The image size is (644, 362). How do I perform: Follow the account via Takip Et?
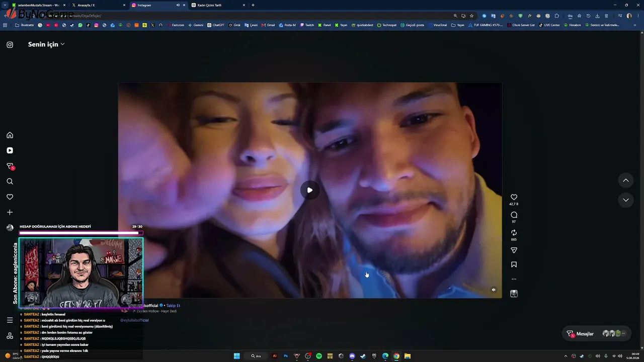[x=173, y=306]
